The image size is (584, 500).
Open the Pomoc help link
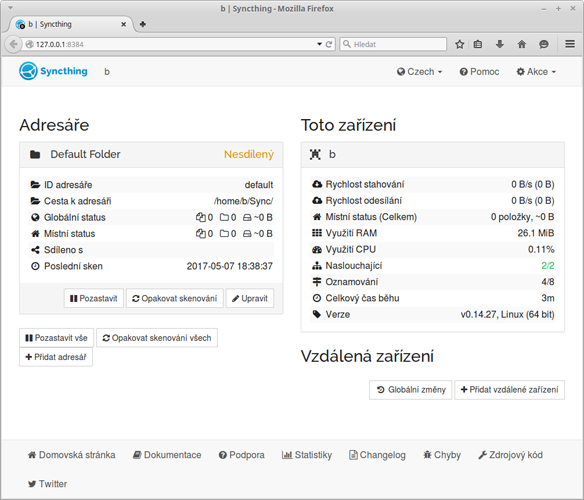(479, 72)
